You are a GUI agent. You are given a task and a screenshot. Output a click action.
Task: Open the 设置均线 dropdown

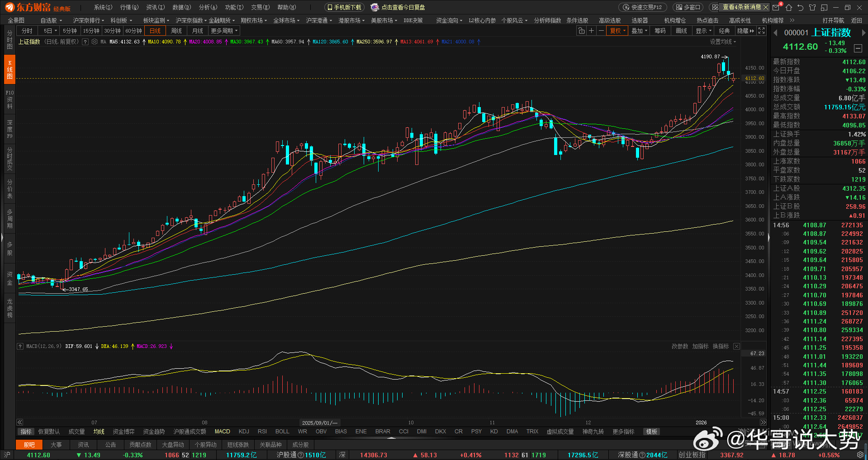point(723,42)
